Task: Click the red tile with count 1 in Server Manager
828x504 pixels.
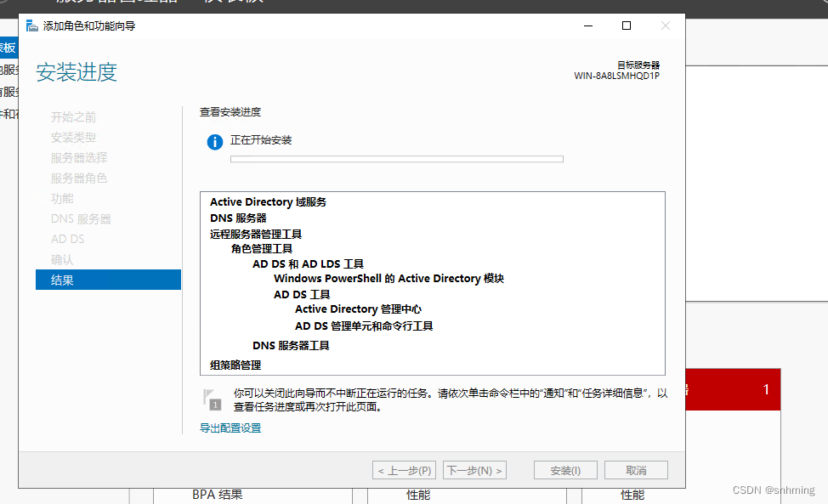Action: [733, 389]
